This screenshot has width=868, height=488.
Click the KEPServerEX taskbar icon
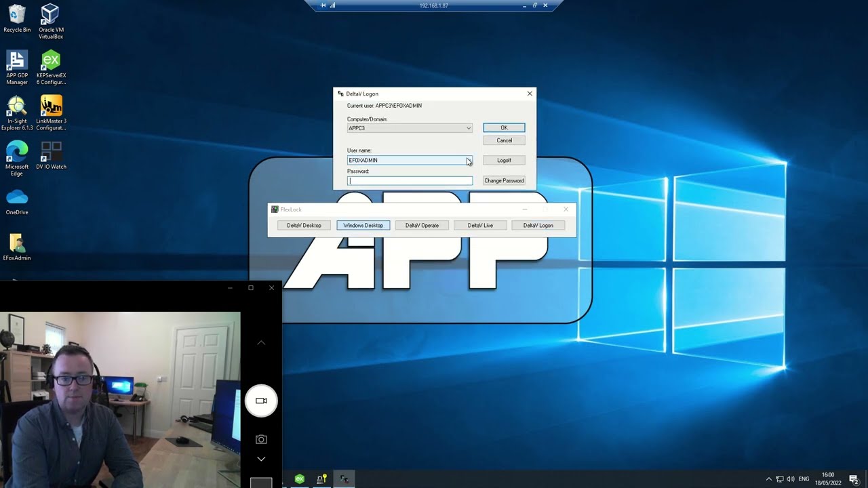[299, 479]
